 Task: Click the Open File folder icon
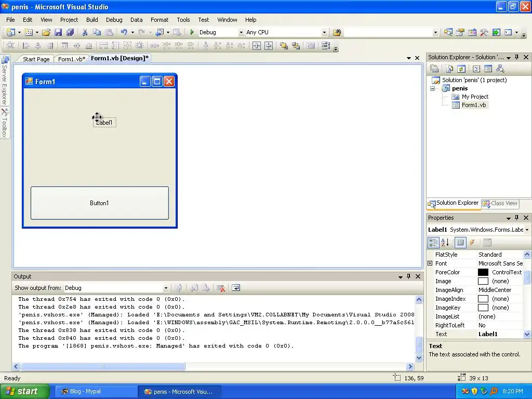click(46, 32)
